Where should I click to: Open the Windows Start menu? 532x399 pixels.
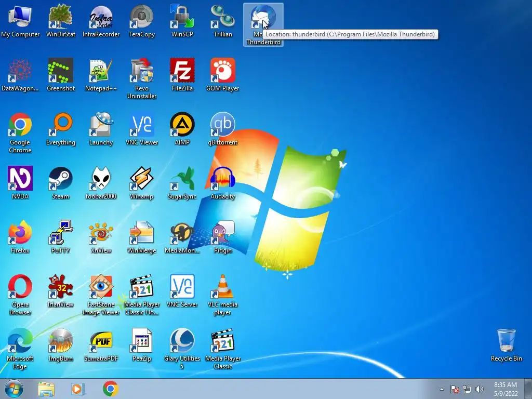point(14,389)
